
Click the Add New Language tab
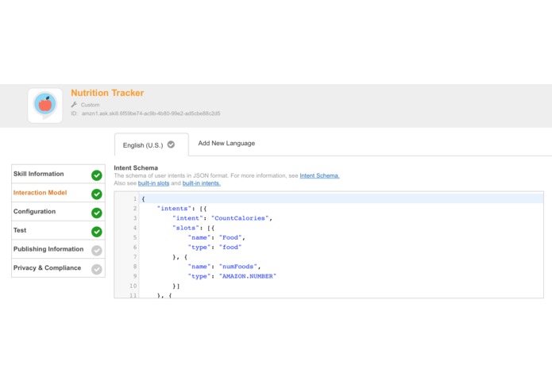pyautogui.click(x=226, y=144)
